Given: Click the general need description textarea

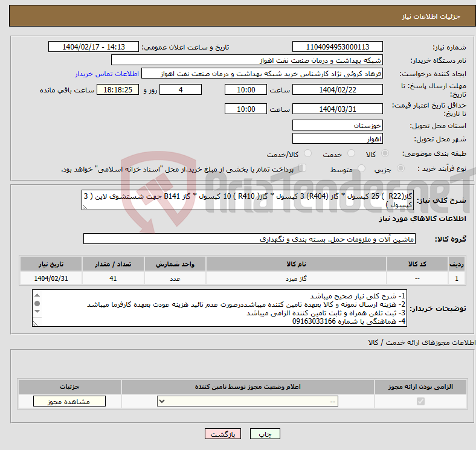Looking at the screenshot, I should (248, 200).
